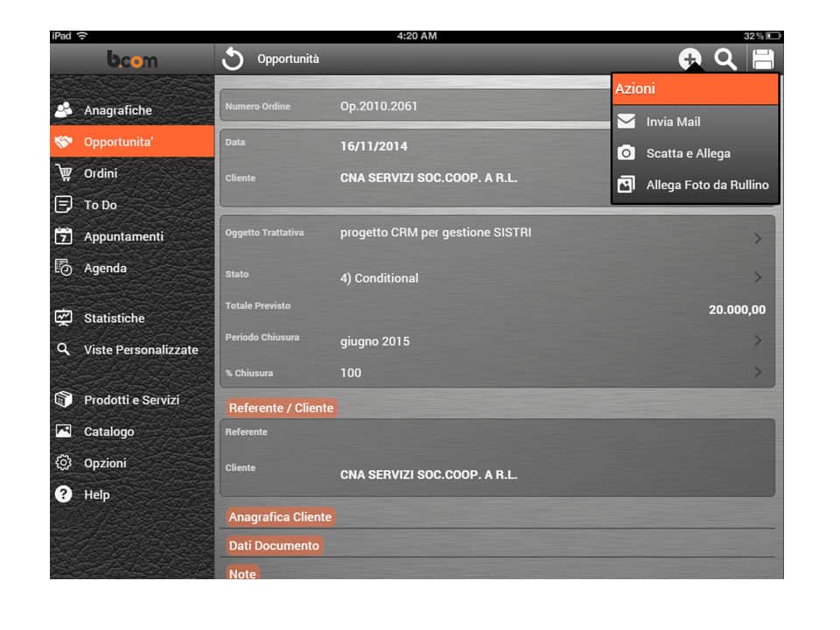Tap the magnifying glass search icon
Image resolution: width=840 pixels, height=630 pixels.
[x=725, y=59]
